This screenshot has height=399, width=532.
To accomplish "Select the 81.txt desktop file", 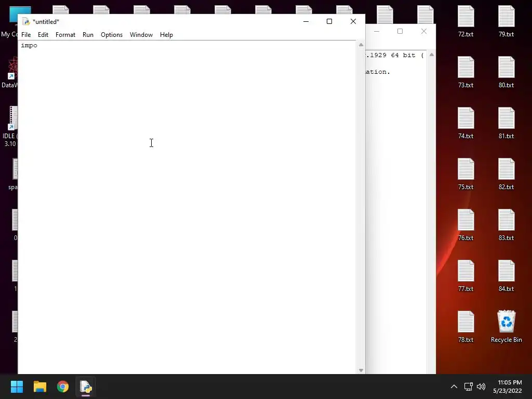I will pyautogui.click(x=506, y=124).
